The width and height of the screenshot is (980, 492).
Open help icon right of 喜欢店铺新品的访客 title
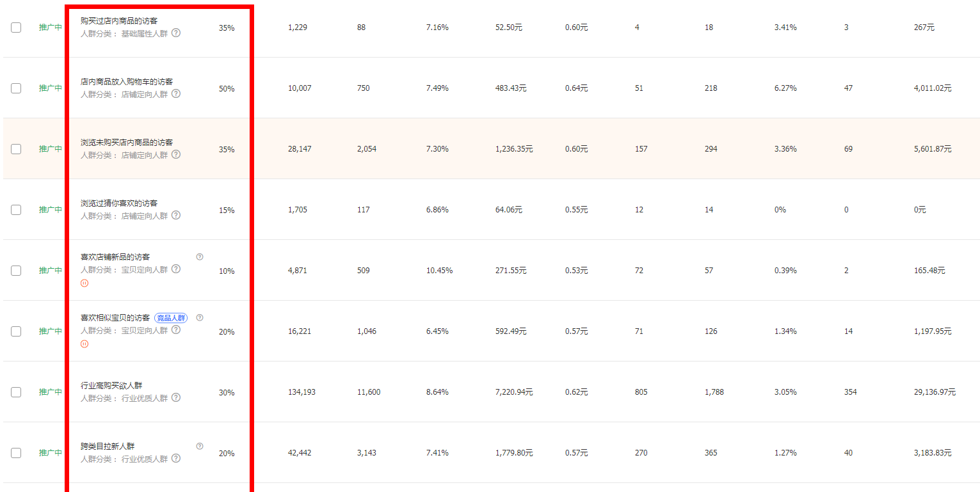click(x=200, y=257)
